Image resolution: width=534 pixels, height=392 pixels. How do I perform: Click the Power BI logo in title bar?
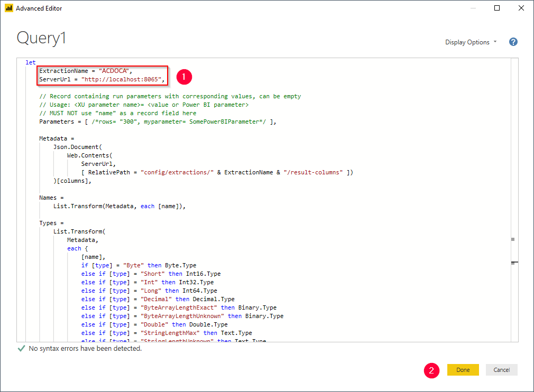[9, 8]
